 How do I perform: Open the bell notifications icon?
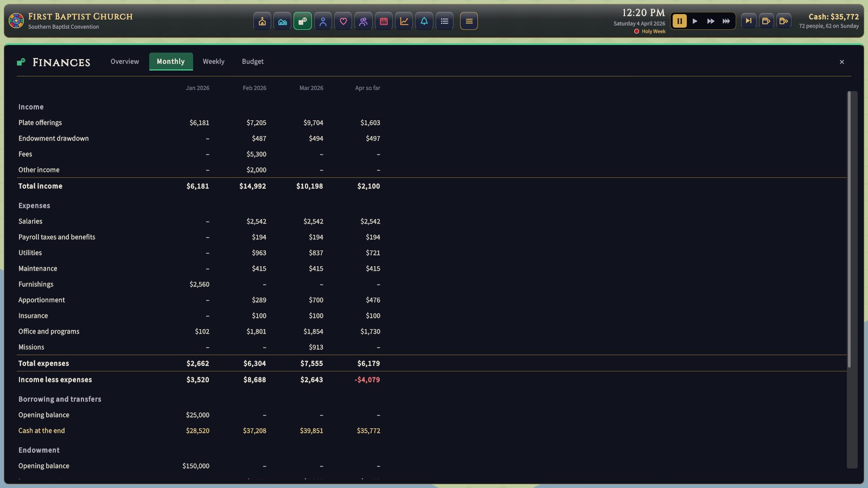click(x=424, y=21)
